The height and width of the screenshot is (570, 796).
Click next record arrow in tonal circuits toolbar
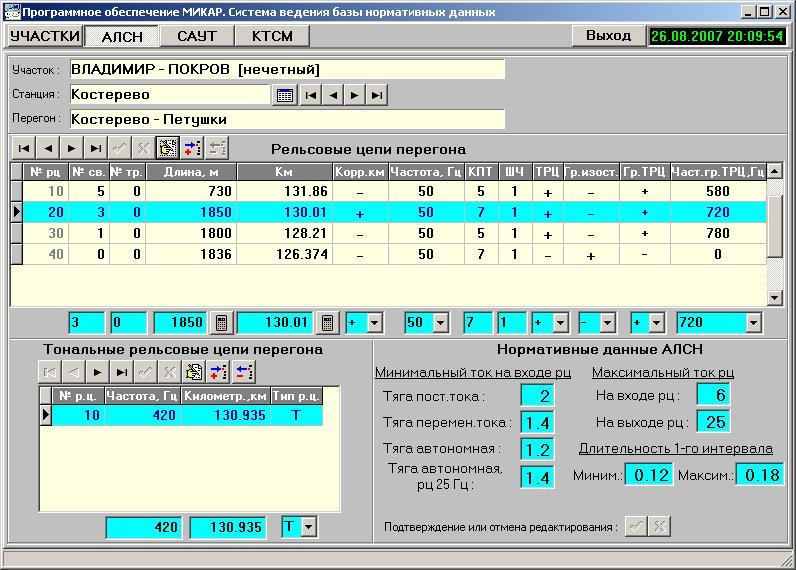click(99, 371)
